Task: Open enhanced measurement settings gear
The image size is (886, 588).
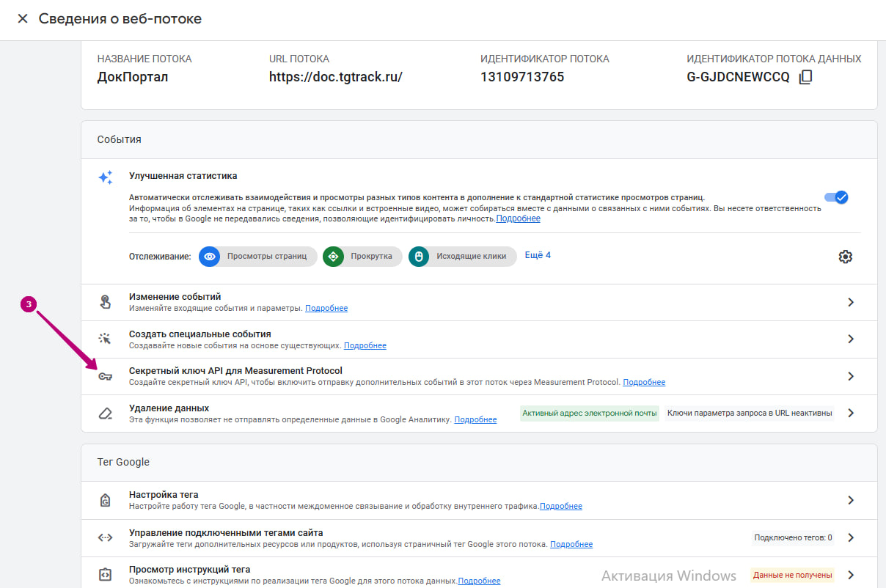Action: (x=845, y=257)
